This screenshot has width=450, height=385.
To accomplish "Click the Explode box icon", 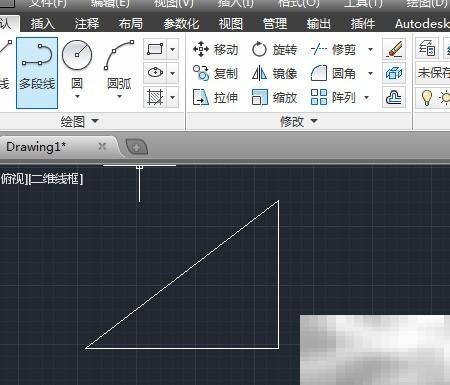I will (394, 73).
